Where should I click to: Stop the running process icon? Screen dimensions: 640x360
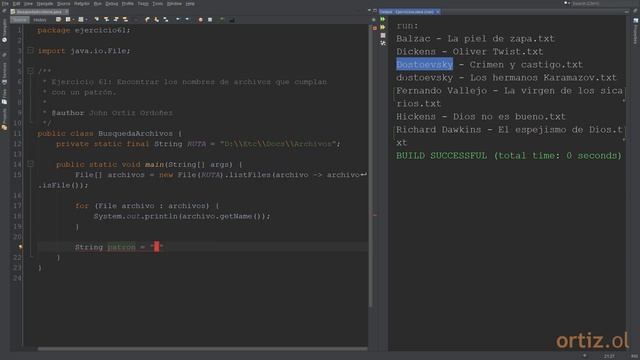[x=383, y=35]
